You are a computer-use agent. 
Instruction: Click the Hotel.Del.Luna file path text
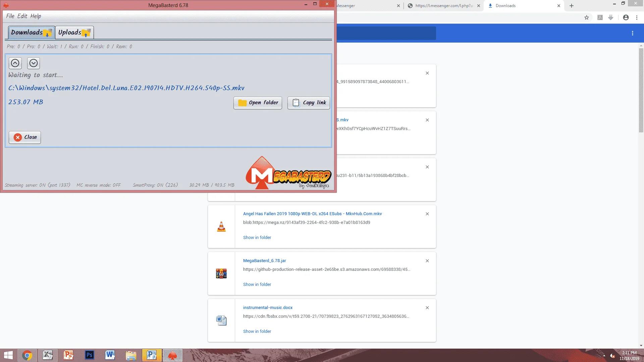coord(126,88)
